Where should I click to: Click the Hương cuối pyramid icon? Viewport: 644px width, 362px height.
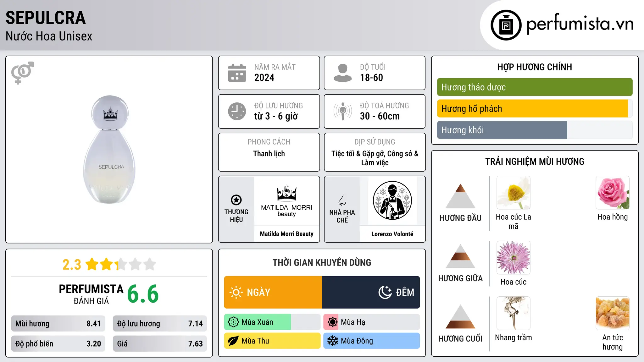click(460, 316)
